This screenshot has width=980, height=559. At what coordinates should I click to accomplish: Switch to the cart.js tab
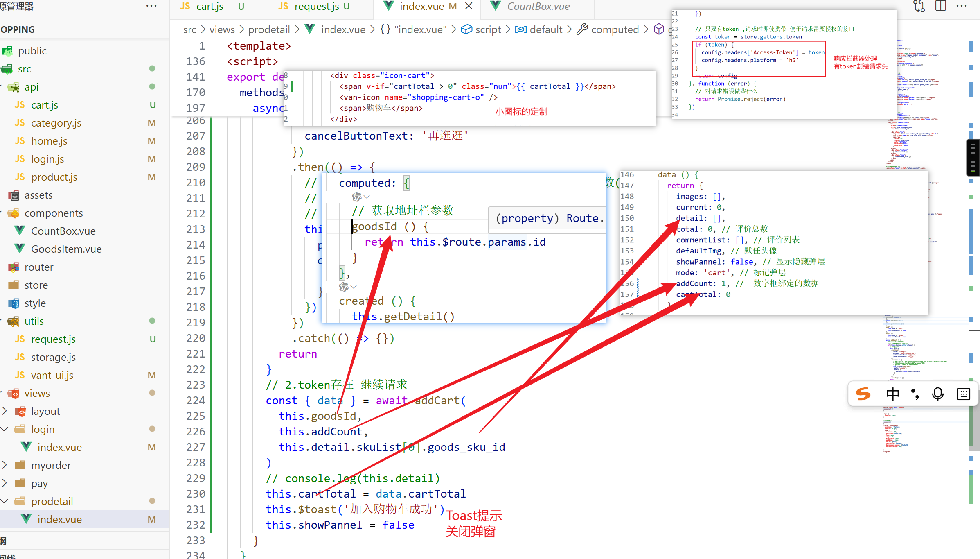210,6
